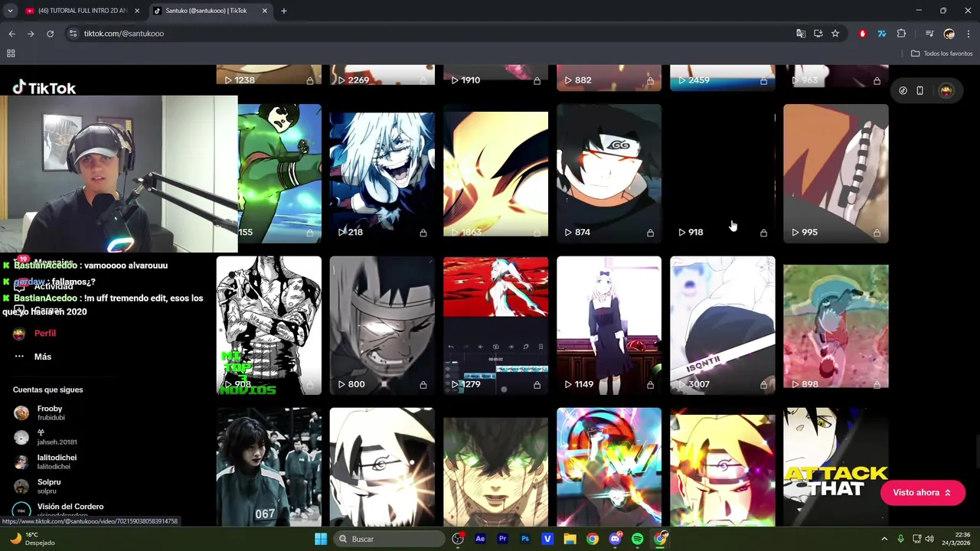Image resolution: width=980 pixels, height=551 pixels.
Task: Open Todos los favoritos folder
Action: [x=942, y=54]
